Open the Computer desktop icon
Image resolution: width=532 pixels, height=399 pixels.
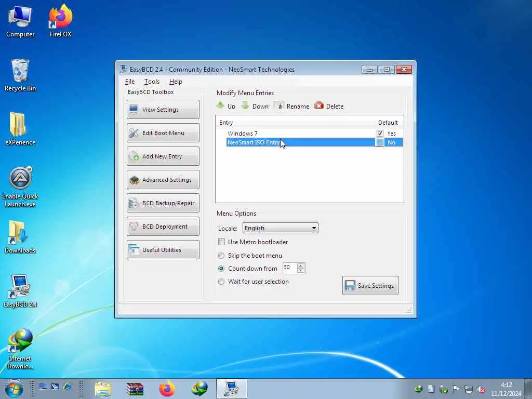coord(20,21)
